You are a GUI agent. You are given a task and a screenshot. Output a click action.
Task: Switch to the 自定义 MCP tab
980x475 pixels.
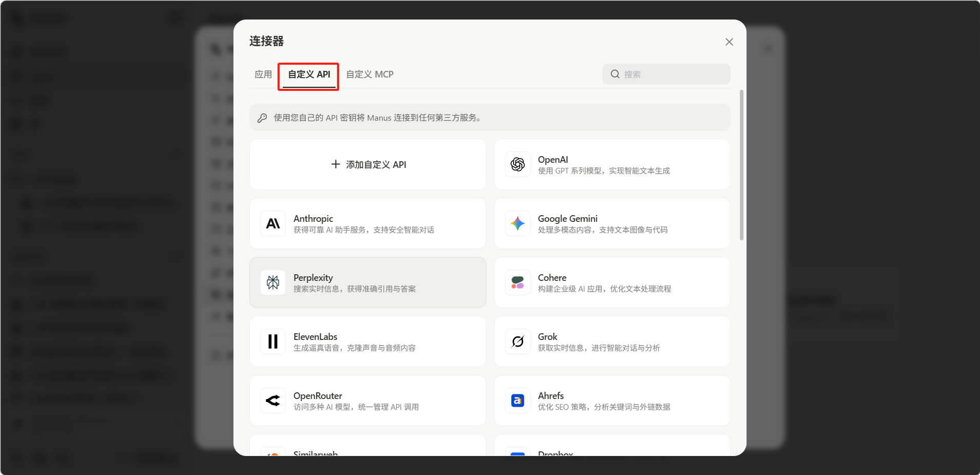tap(369, 74)
